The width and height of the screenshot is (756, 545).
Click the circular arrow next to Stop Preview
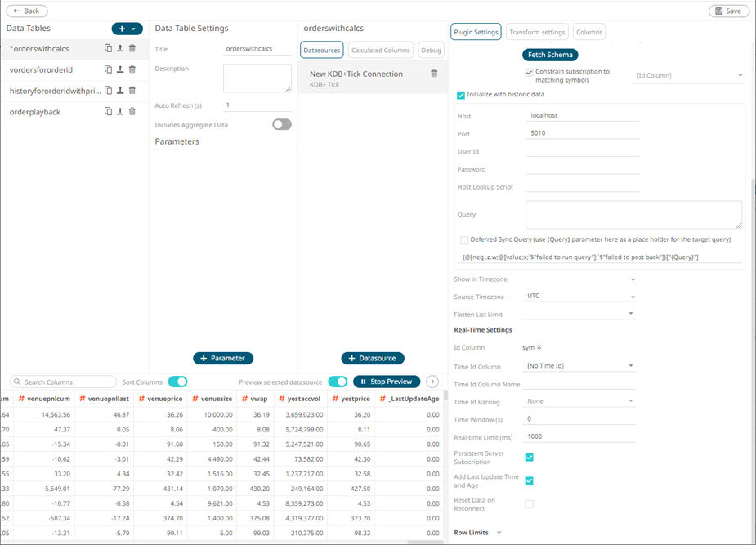432,382
